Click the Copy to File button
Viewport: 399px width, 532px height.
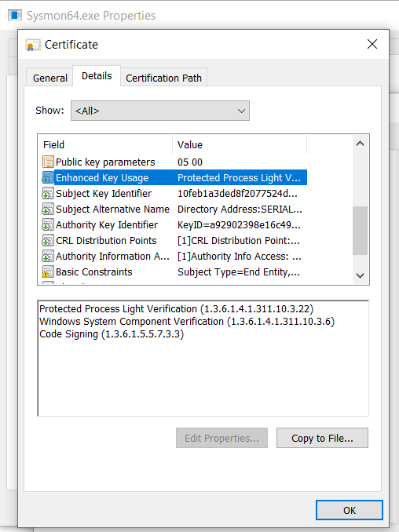pos(322,438)
